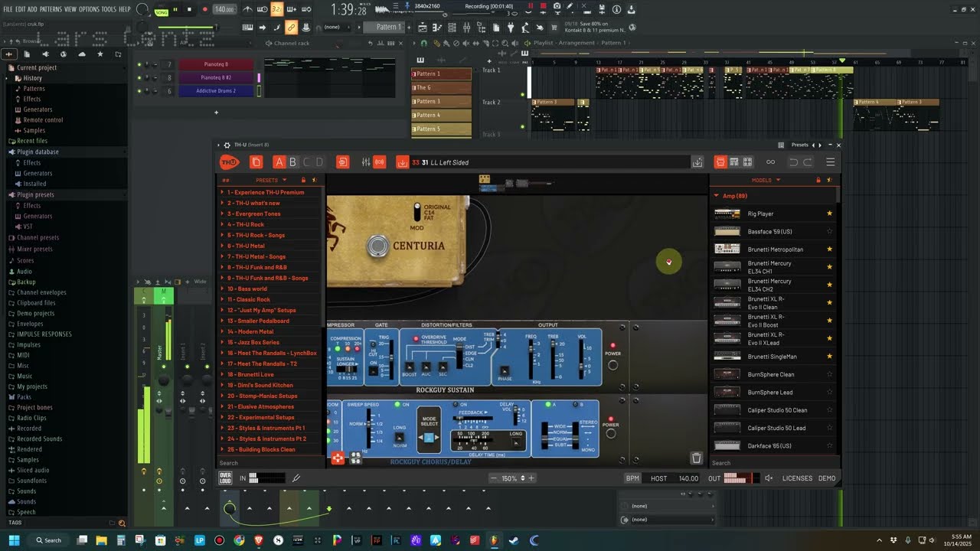980x551 pixels.
Task: Click LICENSES button
Action: coord(797,478)
